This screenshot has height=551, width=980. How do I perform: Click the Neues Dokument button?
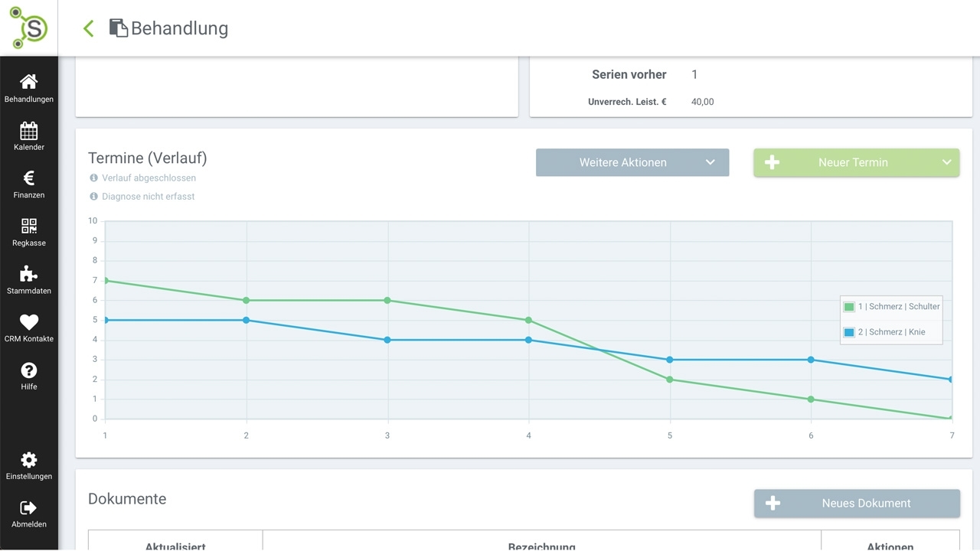point(857,504)
